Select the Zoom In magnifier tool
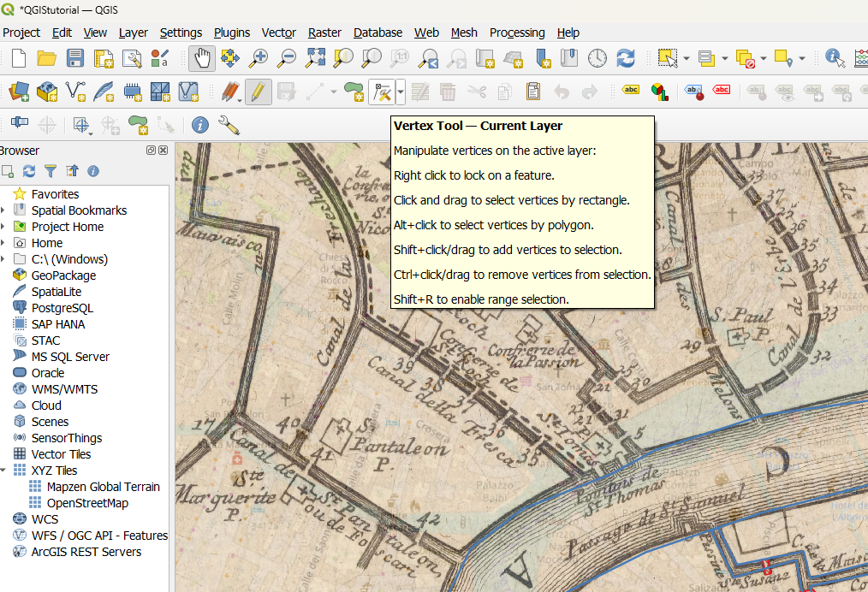The image size is (868, 592). 258,58
